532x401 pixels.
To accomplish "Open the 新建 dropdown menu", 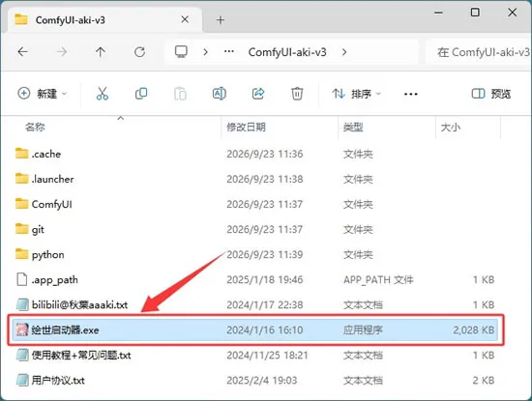I will tap(43, 94).
